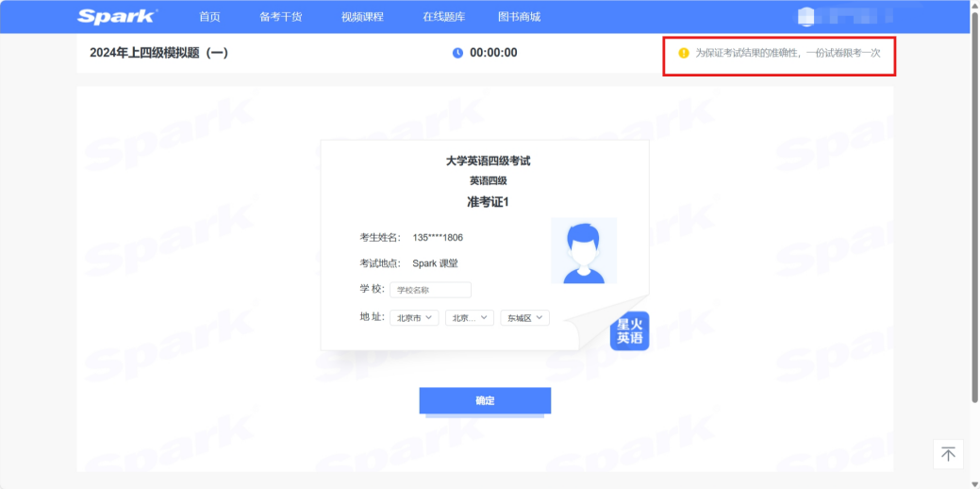Click the blue clock icon beside timer
The image size is (980, 489).
coord(457,53)
